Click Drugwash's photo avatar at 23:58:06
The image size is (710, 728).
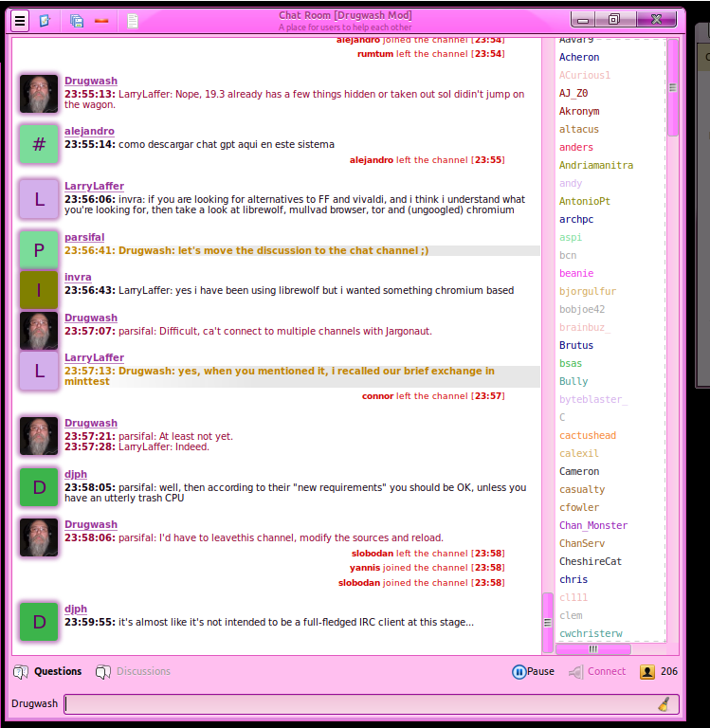tap(39, 537)
